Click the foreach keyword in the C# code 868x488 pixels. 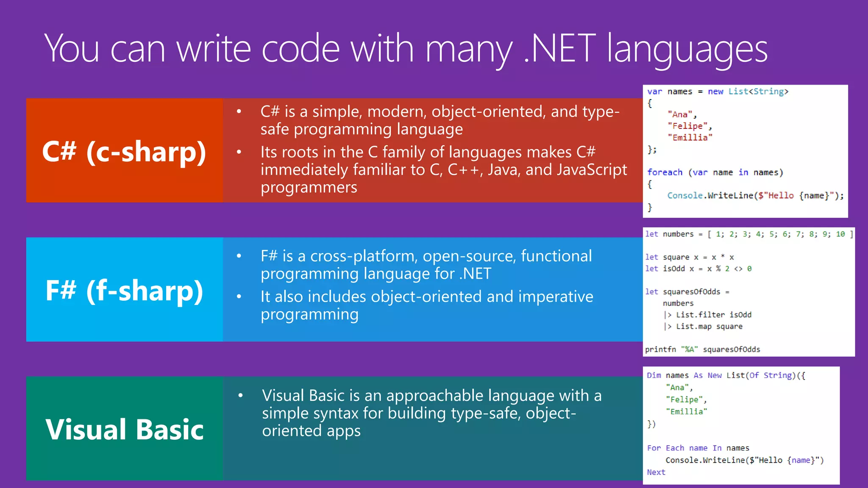665,172
